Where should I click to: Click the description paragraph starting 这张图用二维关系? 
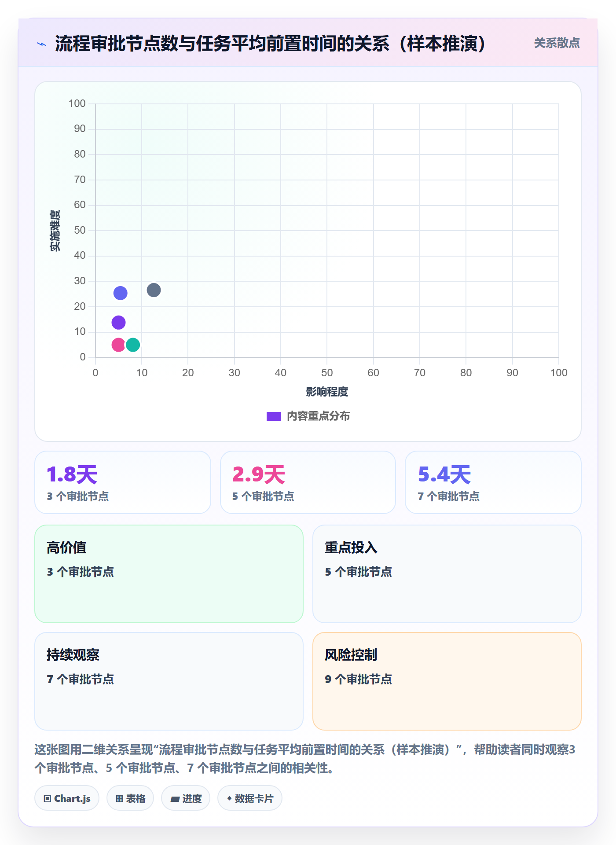tap(305, 759)
